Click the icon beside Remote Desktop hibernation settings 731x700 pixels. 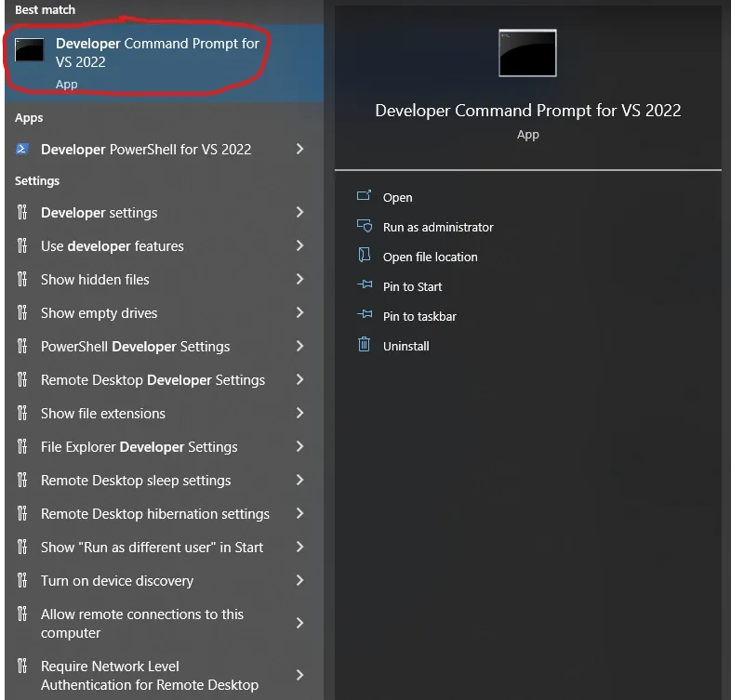22,513
